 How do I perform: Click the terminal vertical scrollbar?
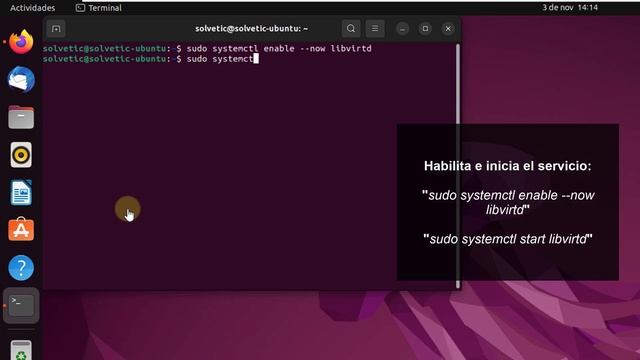click(x=458, y=165)
